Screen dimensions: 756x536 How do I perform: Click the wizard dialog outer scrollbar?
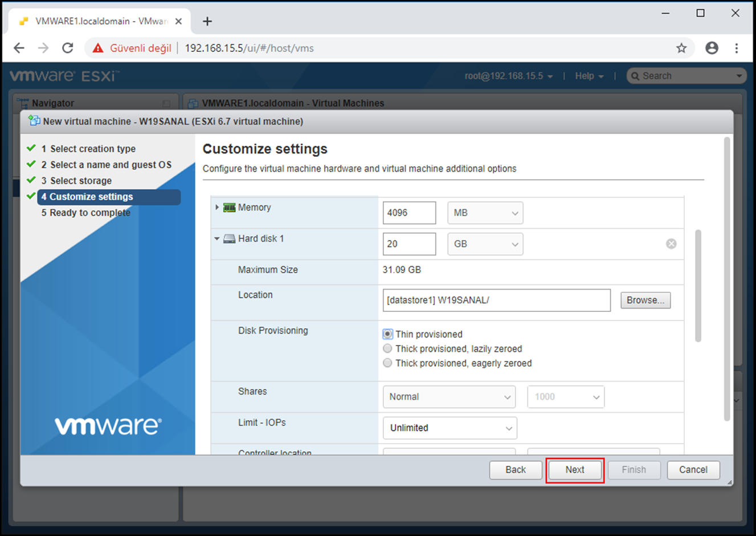point(727,279)
